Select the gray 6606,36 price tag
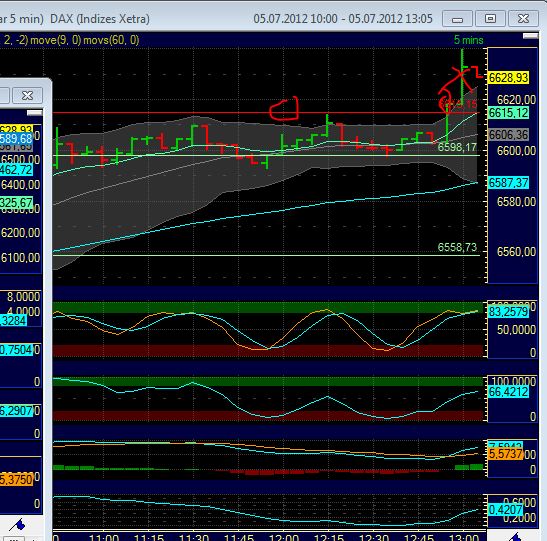Screen dimensions: 547x541 [508, 134]
